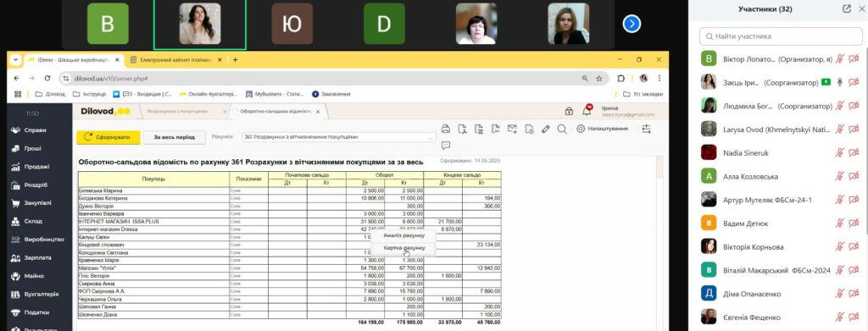This screenshot has width=868, height=331.
Task: Open the report search magnifier icon
Action: pyautogui.click(x=562, y=129)
